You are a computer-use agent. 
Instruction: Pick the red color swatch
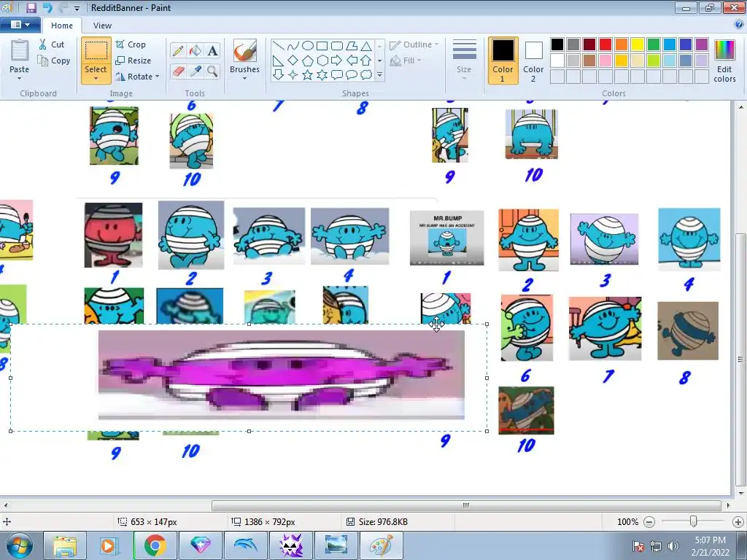[x=605, y=44]
